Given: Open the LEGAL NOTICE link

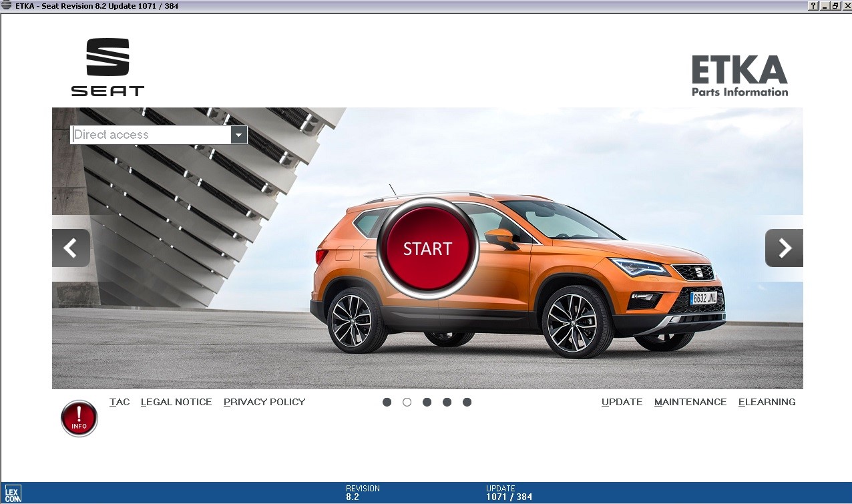Looking at the screenshot, I should tap(176, 402).
